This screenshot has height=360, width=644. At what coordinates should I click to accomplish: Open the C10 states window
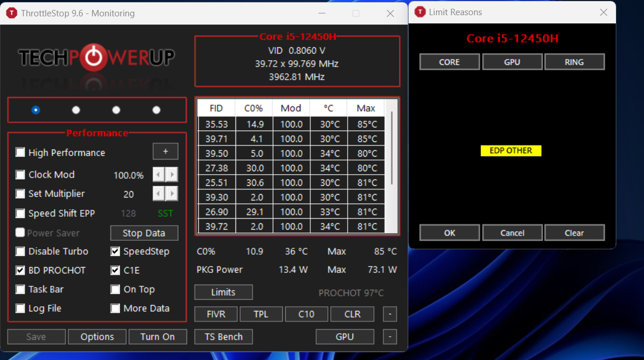pyautogui.click(x=306, y=314)
